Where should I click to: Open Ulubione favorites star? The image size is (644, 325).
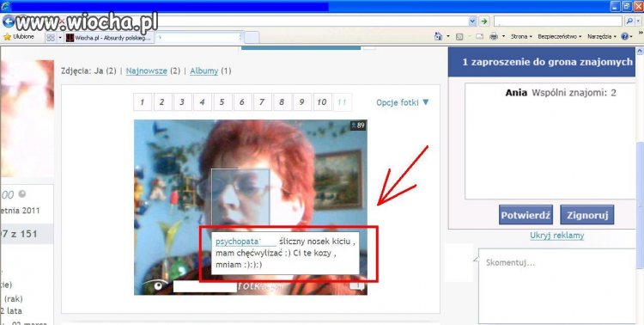pyautogui.click(x=19, y=37)
